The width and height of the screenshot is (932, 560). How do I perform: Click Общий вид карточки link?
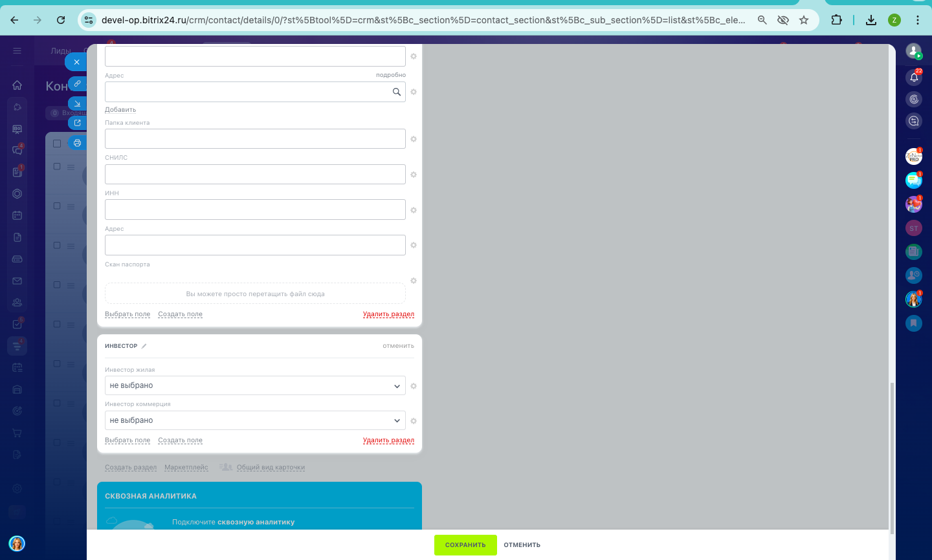(x=271, y=468)
